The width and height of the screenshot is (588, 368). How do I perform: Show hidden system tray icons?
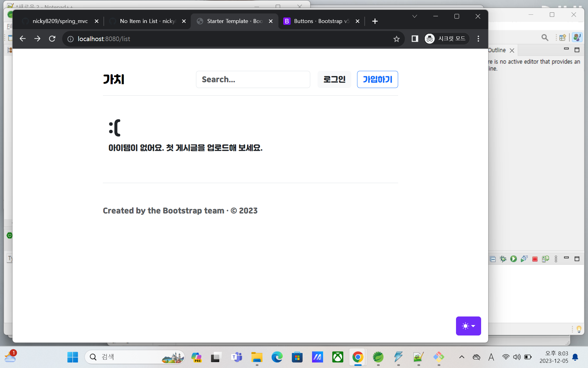click(x=462, y=357)
